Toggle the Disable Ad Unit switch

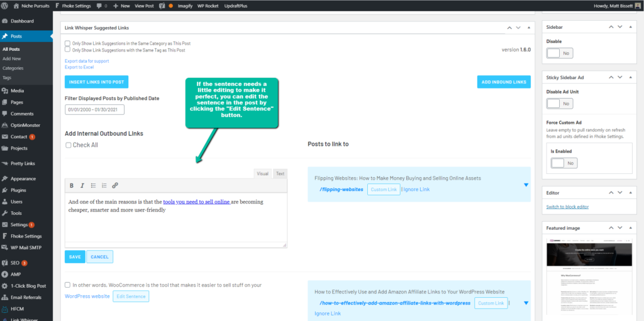tap(559, 104)
